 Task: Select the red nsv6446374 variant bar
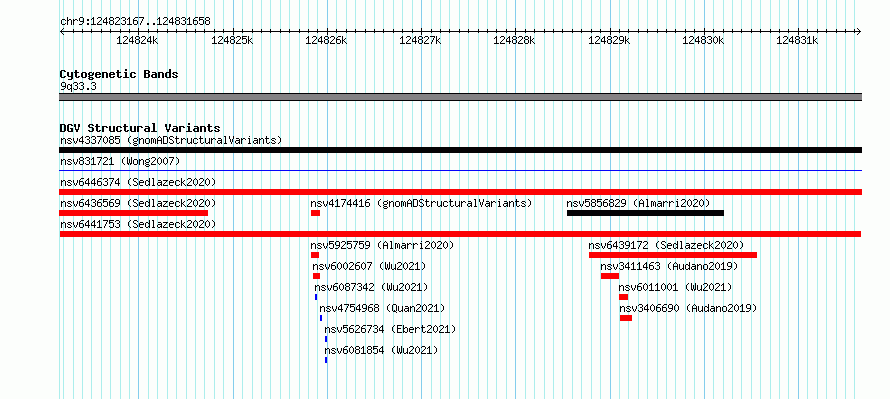point(460,192)
